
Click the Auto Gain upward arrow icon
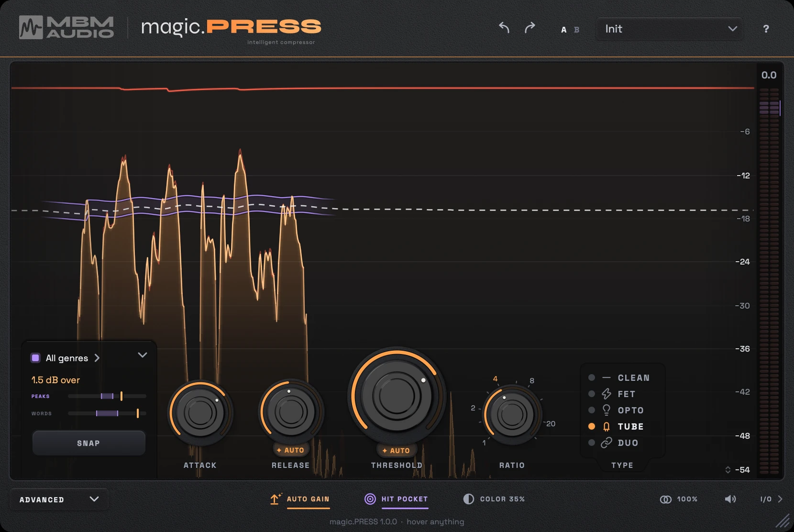(275, 499)
